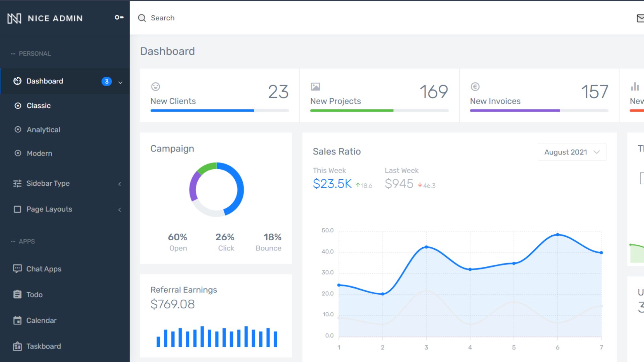Screen dimensions: 644x362
Task: Click the 60% Open statistic
Action: tap(178, 242)
